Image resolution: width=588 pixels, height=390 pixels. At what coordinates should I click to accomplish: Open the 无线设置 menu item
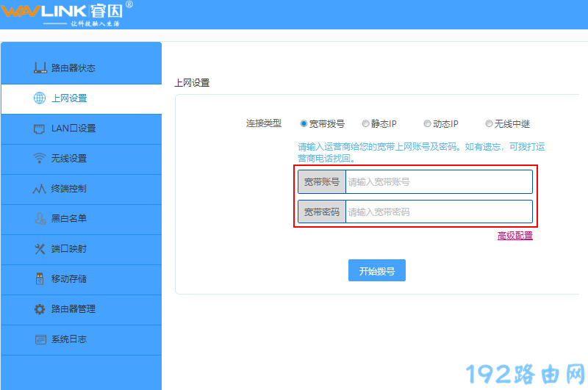69,159
